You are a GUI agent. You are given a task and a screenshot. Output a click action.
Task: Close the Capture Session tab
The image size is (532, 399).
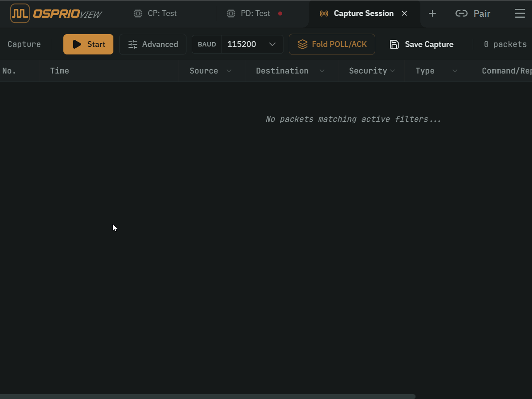404,13
